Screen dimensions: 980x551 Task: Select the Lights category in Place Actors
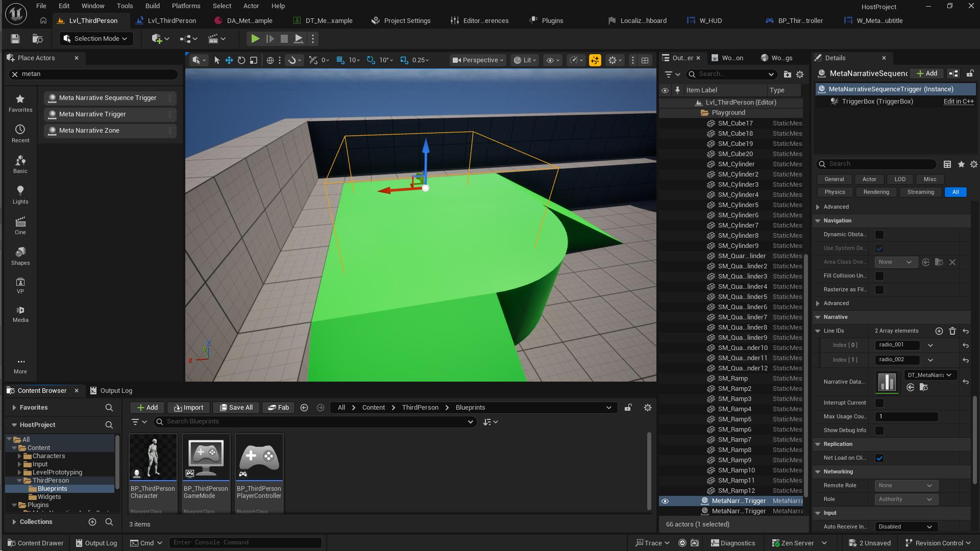point(20,194)
